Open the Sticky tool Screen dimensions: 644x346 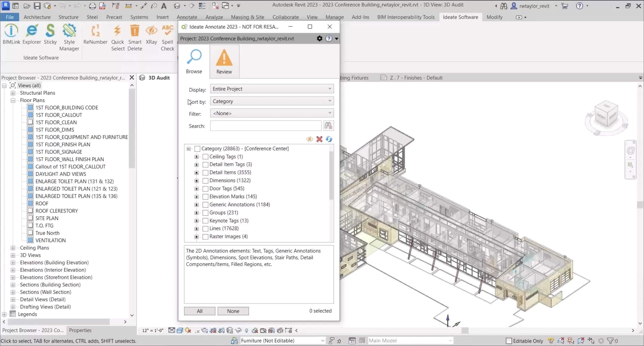50,34
